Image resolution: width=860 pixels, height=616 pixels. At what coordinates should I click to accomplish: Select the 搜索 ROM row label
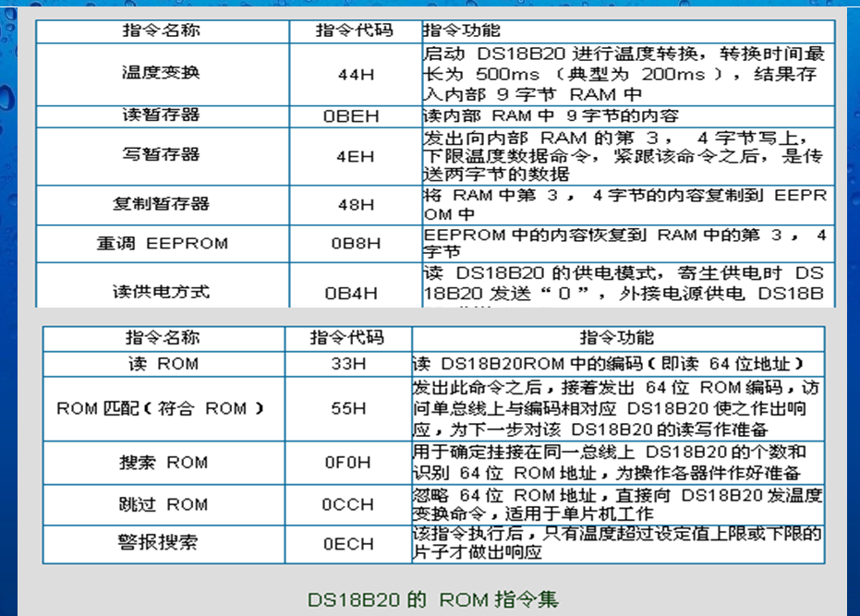pyautogui.click(x=161, y=463)
